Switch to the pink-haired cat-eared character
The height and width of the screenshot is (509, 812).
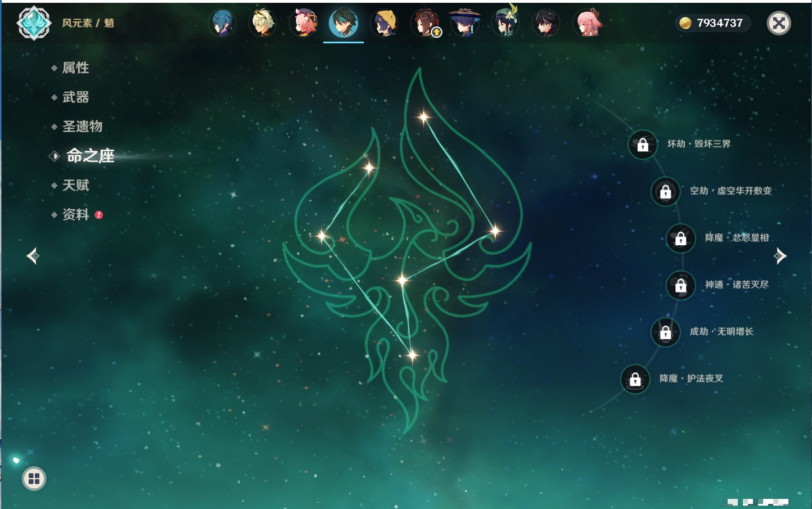304,24
